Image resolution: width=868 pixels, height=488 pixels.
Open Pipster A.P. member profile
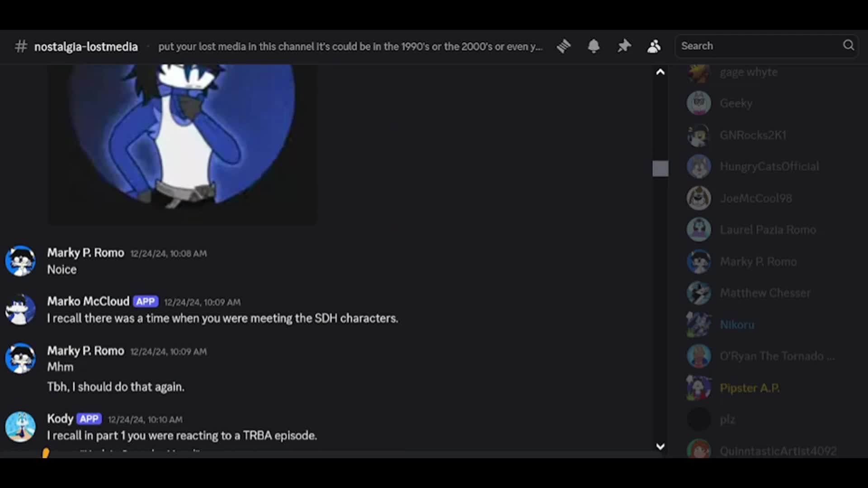pyautogui.click(x=750, y=388)
